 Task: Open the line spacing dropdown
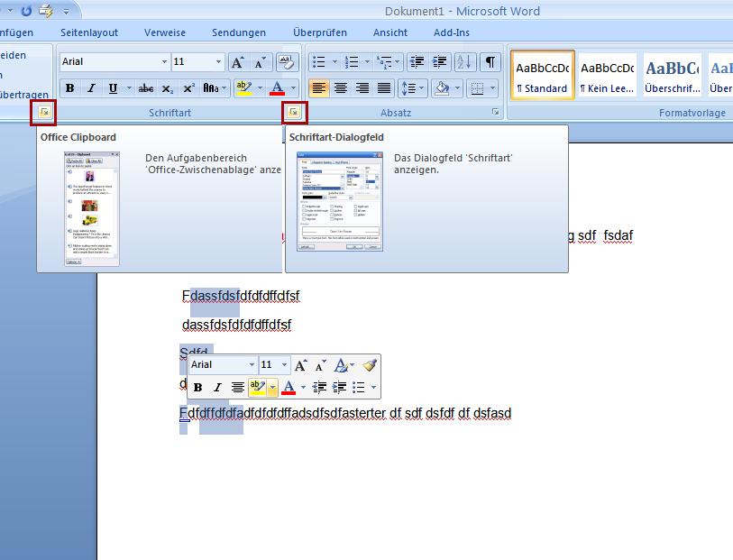[x=412, y=87]
